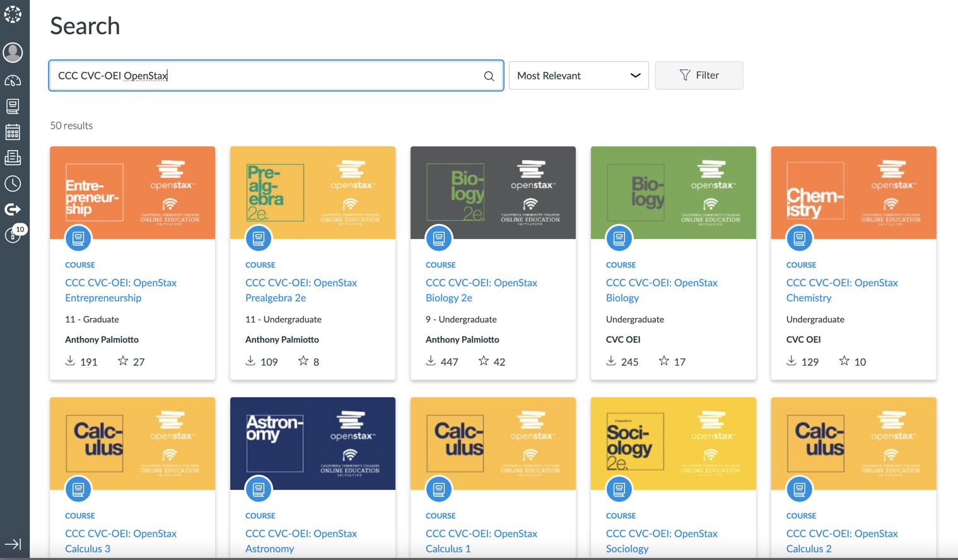Click the download icon on Biology 2e card

[x=430, y=361]
